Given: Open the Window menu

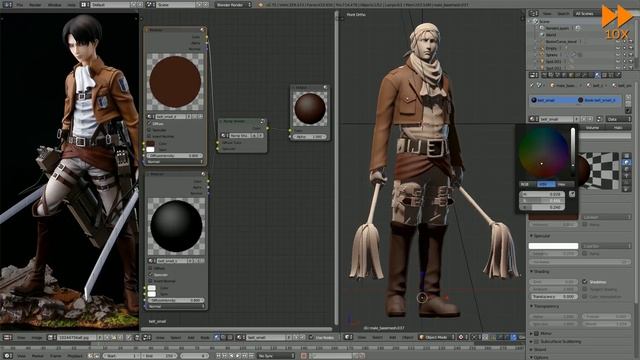Looking at the screenshot, I should pos(55,5).
